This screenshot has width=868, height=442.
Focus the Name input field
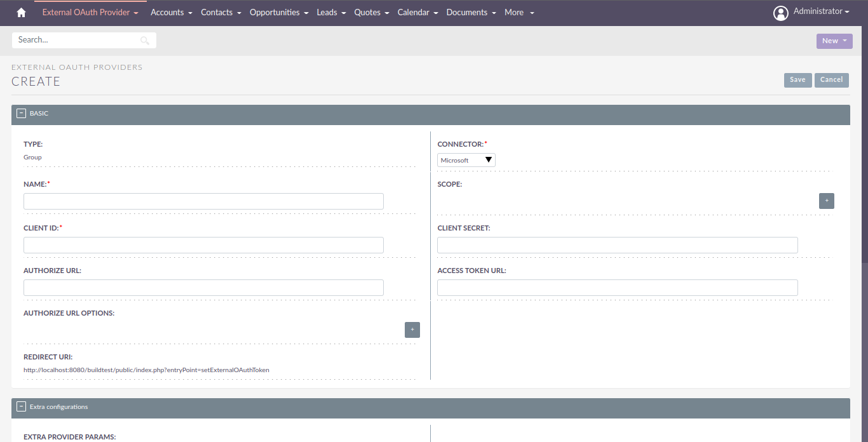203,201
